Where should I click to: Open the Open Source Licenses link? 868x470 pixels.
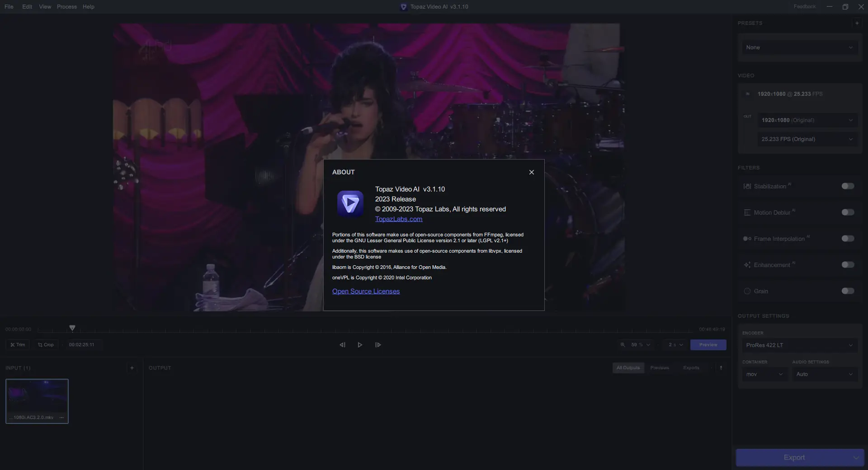coord(366,291)
